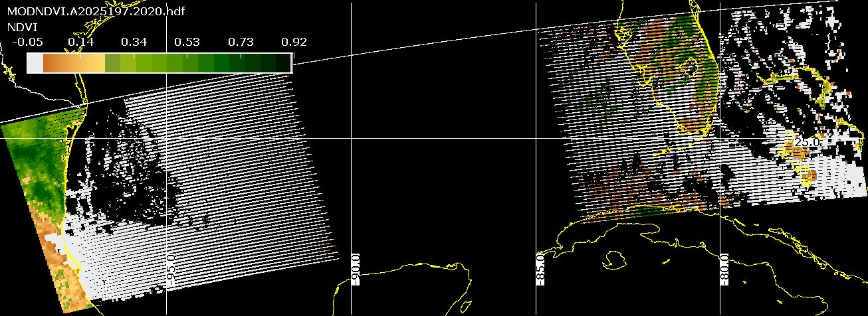Image resolution: width=868 pixels, height=316 pixels.
Task: Click the 0.73 colorbar value
Action: [x=241, y=42]
